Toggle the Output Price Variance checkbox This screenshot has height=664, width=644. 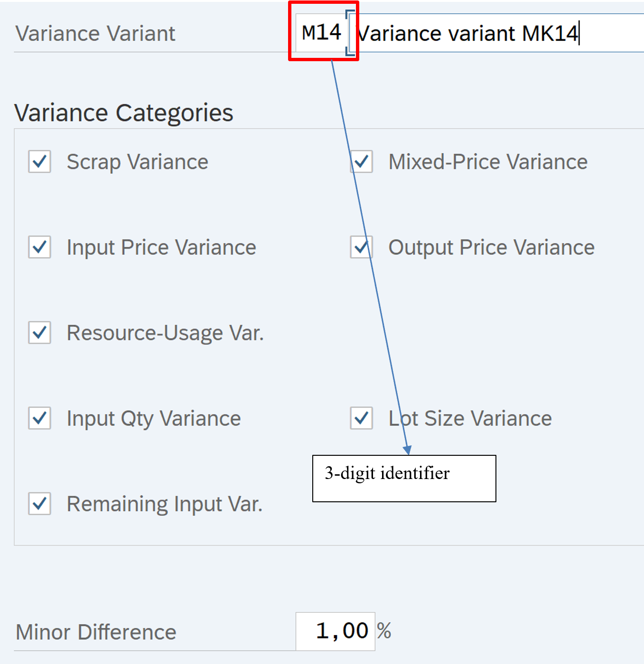(x=362, y=247)
